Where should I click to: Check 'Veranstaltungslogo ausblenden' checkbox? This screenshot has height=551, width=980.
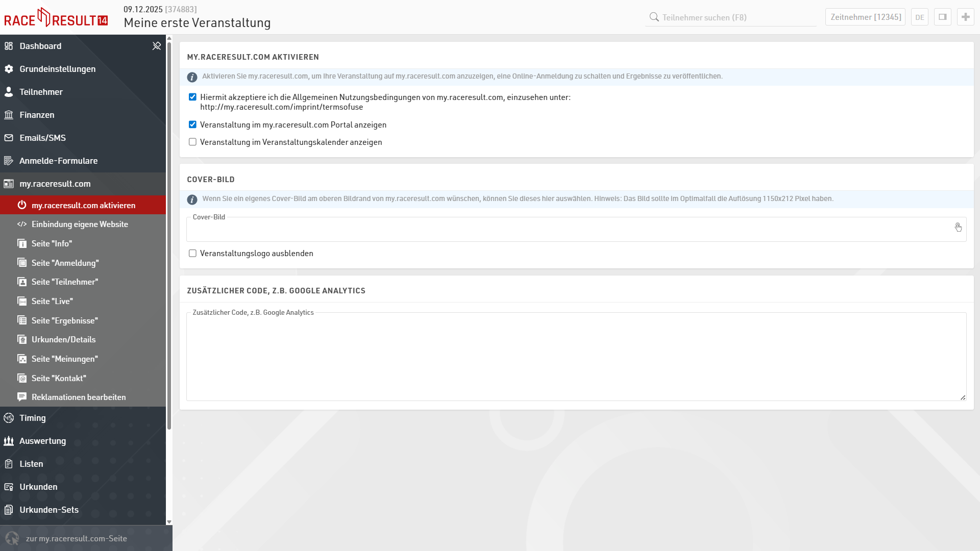(x=192, y=253)
